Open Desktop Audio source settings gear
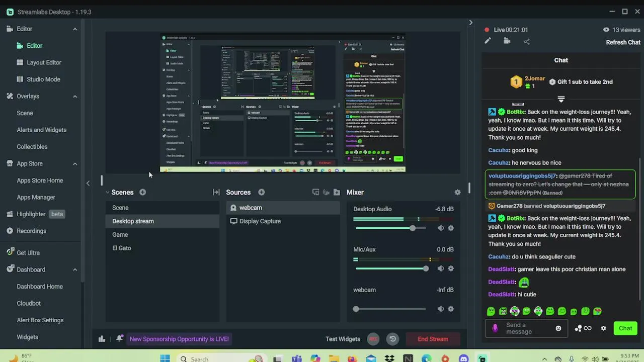This screenshot has width=644, height=362. (451, 228)
